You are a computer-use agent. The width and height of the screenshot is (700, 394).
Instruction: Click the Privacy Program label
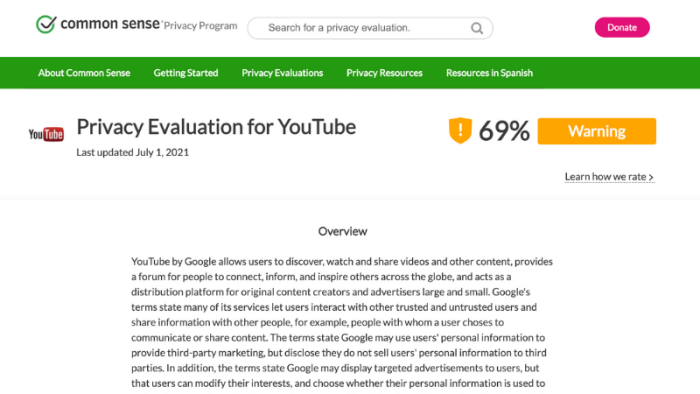point(200,26)
